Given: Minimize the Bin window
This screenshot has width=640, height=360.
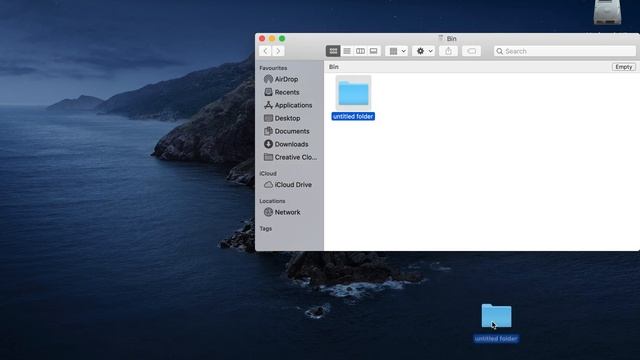Looking at the screenshot, I should pos(272,38).
